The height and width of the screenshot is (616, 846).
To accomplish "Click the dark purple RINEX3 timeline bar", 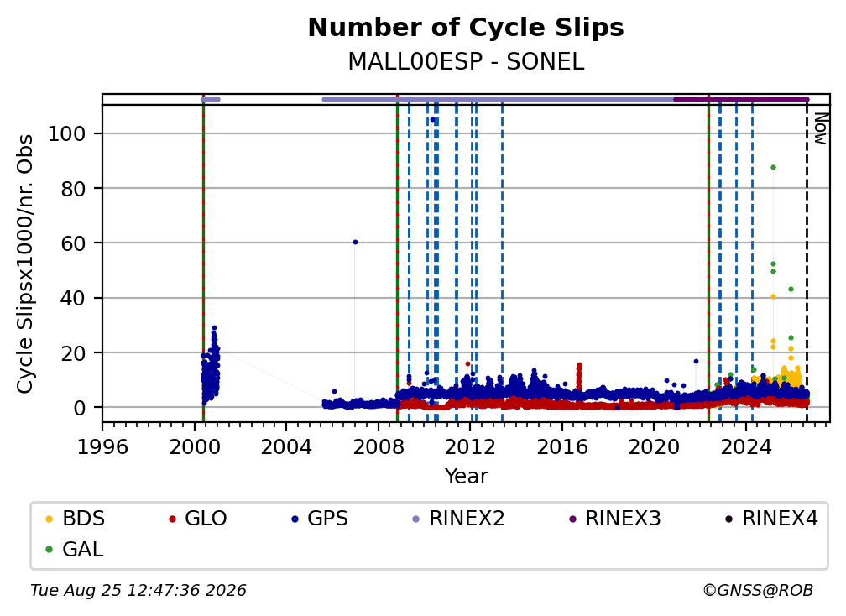I will pyautogui.click(x=741, y=99).
